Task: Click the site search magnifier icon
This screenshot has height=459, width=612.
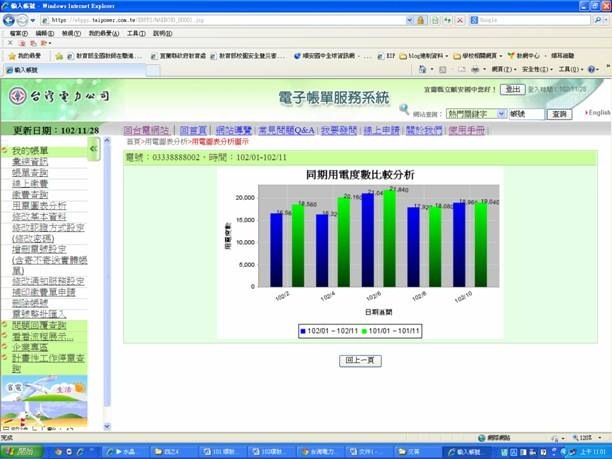Action: pyautogui.click(x=404, y=110)
